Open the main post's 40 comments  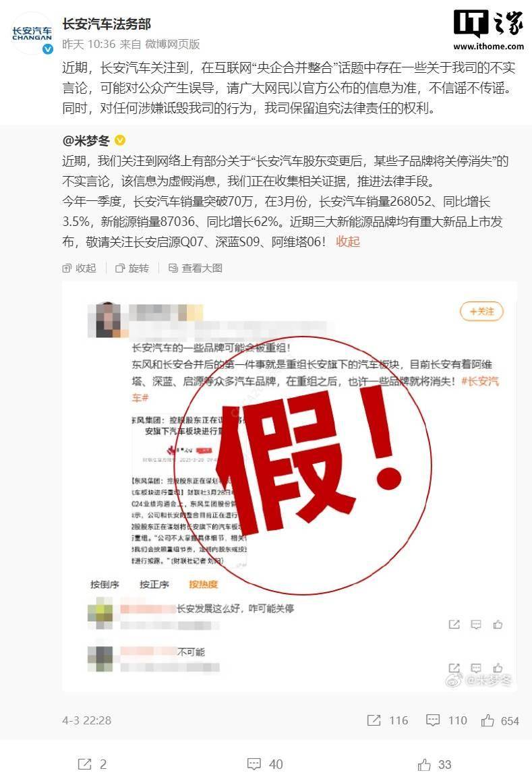click(x=265, y=764)
